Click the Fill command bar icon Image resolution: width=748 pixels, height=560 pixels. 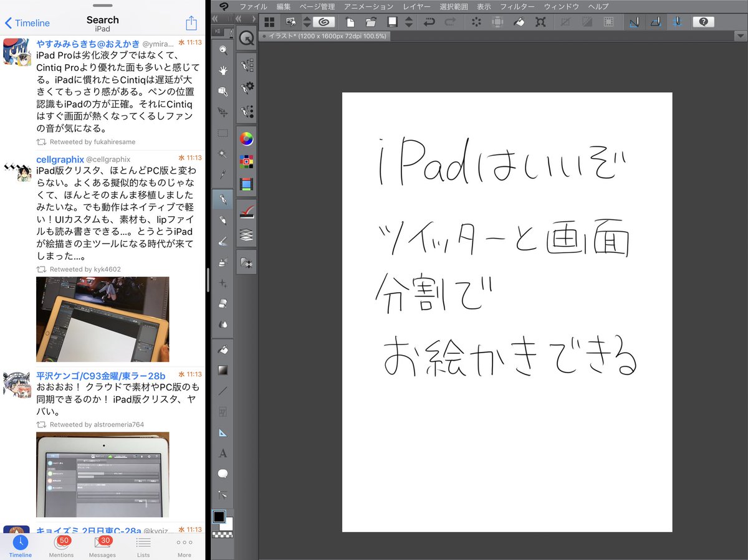[519, 22]
